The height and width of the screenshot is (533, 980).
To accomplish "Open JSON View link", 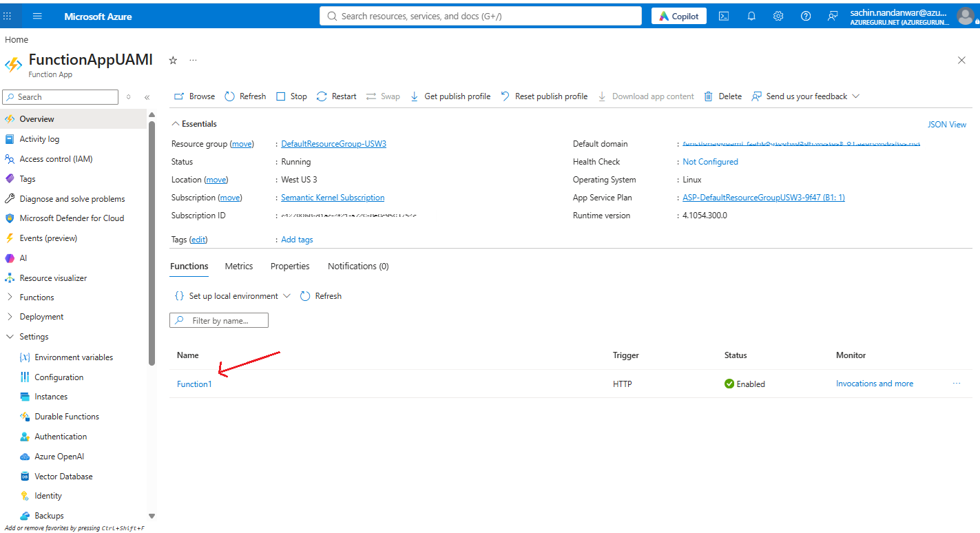I will (x=947, y=125).
